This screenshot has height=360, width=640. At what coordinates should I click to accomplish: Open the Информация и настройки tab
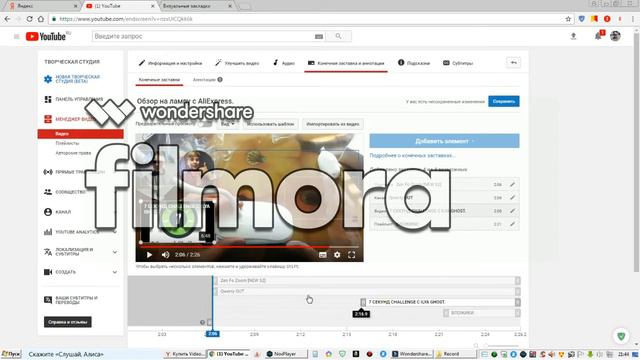[170, 63]
